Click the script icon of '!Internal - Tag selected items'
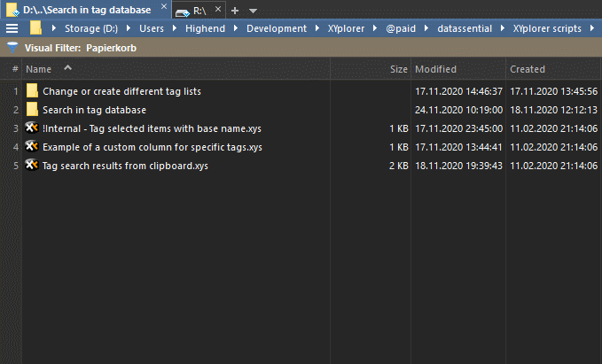Screen dimensions: 602x364 [x=32, y=128]
